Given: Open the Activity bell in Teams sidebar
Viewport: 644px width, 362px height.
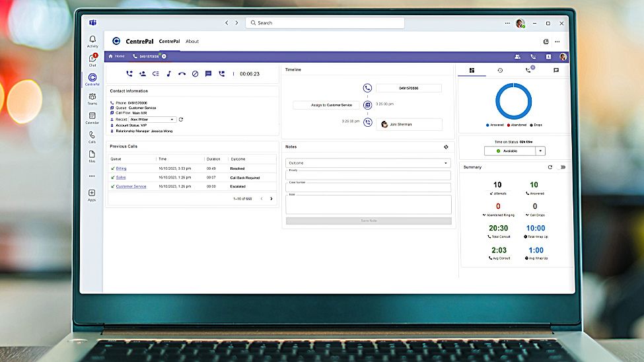Looking at the screenshot, I should pyautogui.click(x=92, y=41).
